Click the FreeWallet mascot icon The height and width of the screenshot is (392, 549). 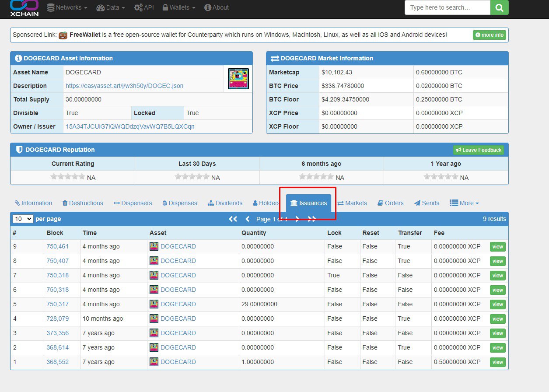63,35
